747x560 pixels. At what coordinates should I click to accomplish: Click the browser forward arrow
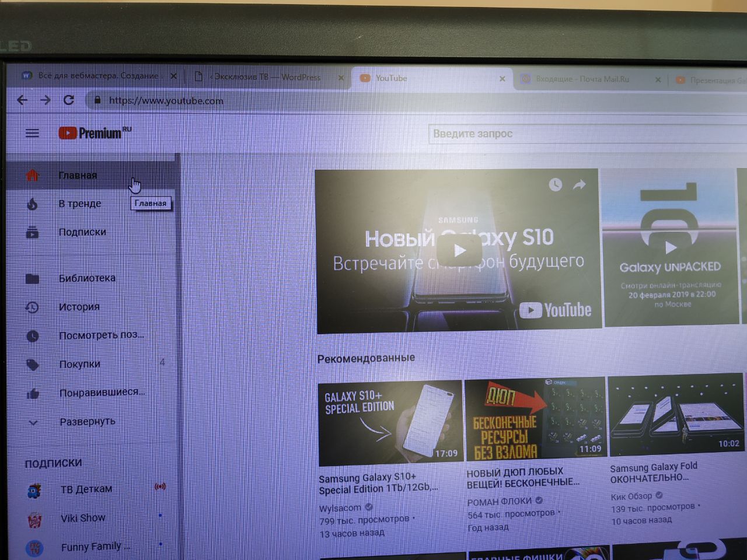[x=46, y=100]
